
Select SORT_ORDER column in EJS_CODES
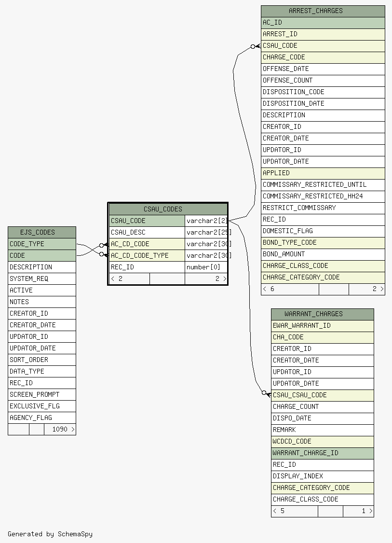pos(42,360)
